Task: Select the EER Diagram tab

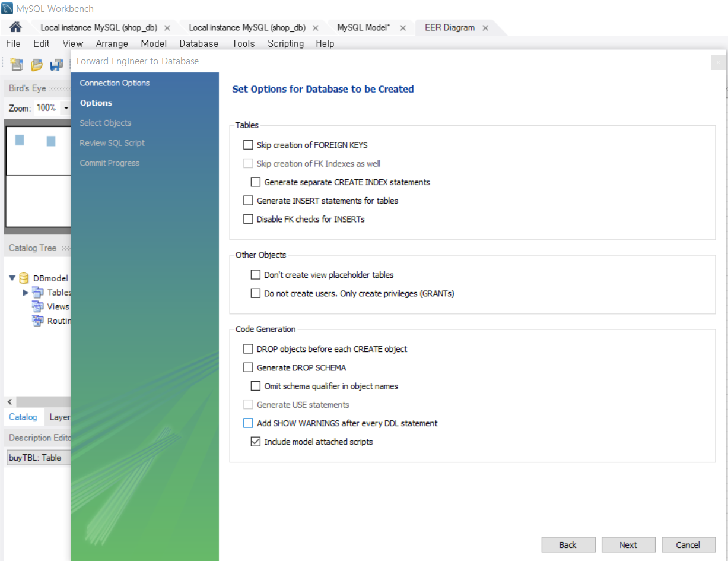Action: [450, 28]
